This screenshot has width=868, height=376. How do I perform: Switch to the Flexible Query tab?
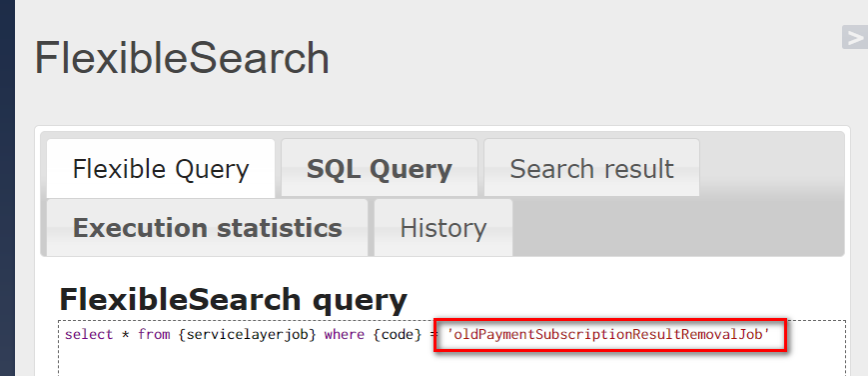tap(161, 169)
